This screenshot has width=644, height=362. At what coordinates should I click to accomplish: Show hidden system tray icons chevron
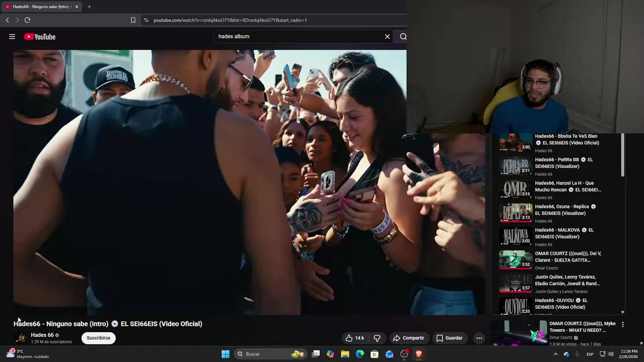point(555,354)
